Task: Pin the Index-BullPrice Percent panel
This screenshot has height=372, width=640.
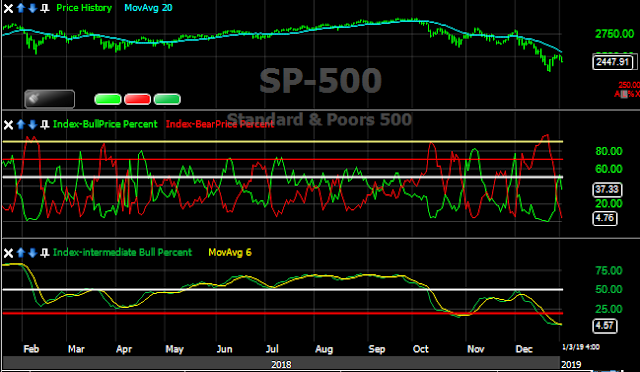Action: point(45,125)
